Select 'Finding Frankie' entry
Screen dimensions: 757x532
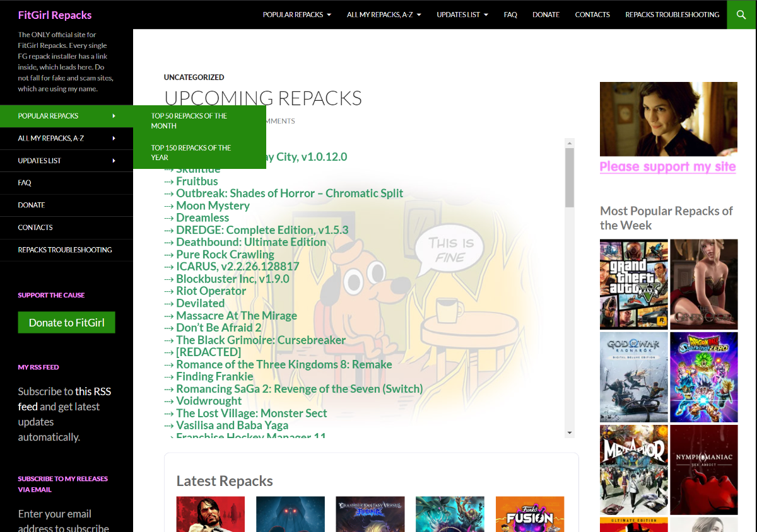tap(214, 376)
